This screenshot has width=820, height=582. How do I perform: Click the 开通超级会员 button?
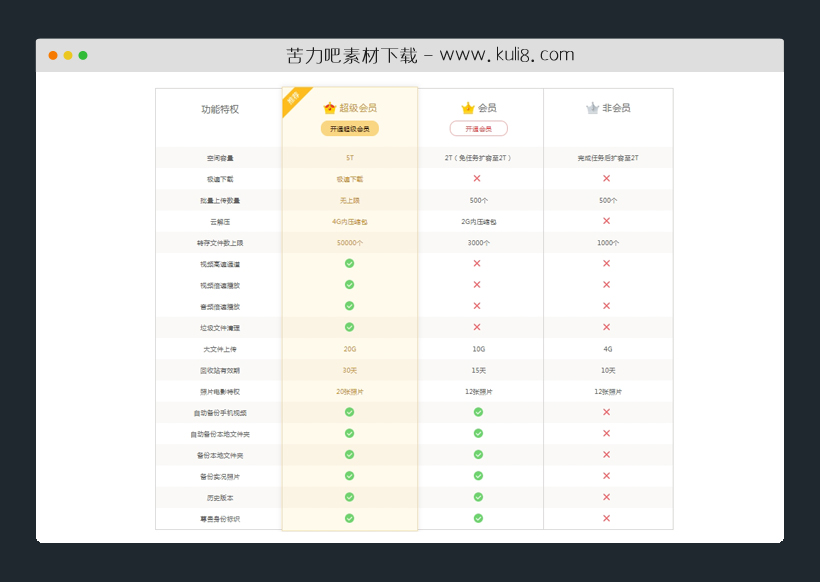click(349, 128)
